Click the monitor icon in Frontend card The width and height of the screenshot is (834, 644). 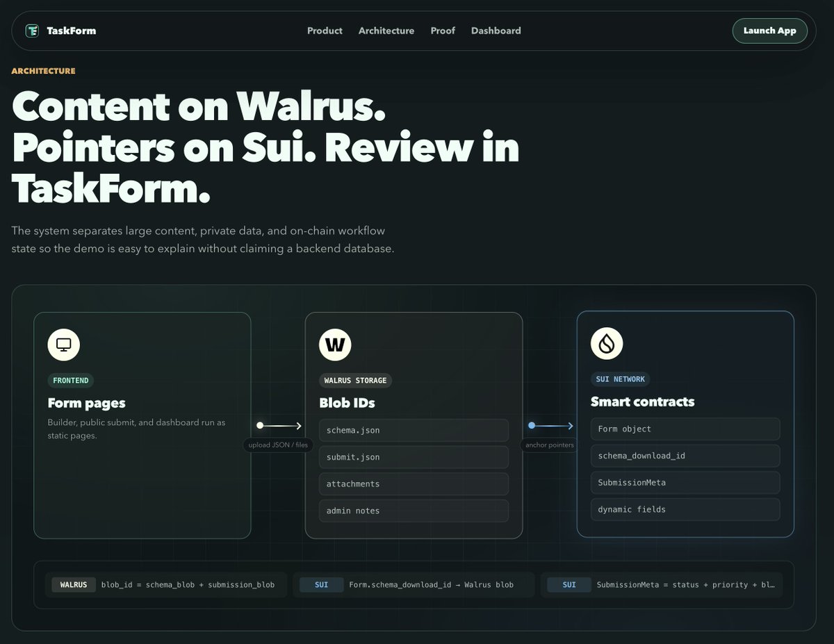click(x=63, y=344)
